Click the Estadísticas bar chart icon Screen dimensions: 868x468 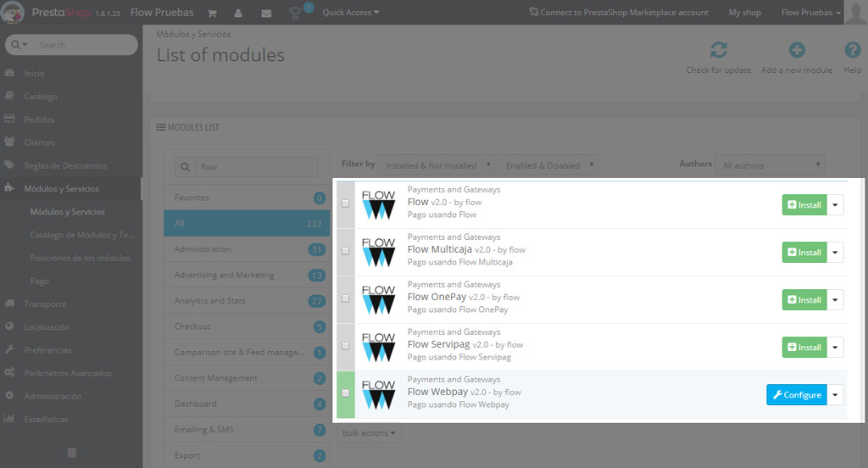pyautogui.click(x=9, y=419)
